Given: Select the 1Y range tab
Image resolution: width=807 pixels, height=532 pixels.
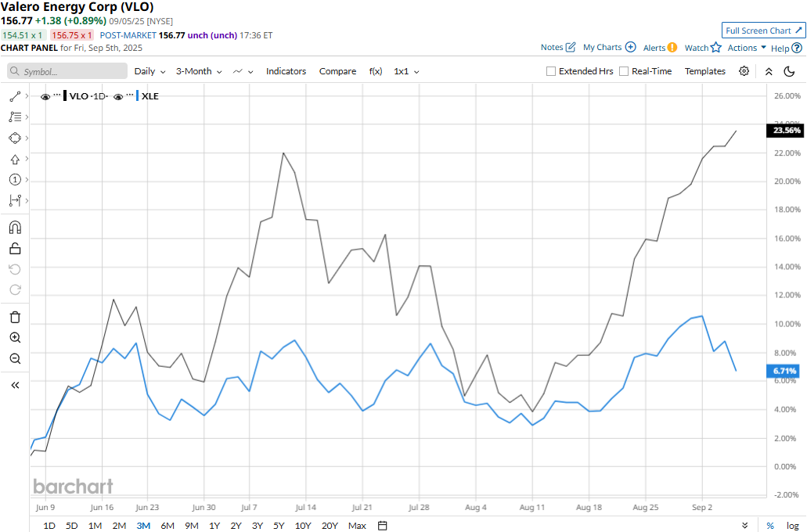Looking at the screenshot, I should [214, 525].
